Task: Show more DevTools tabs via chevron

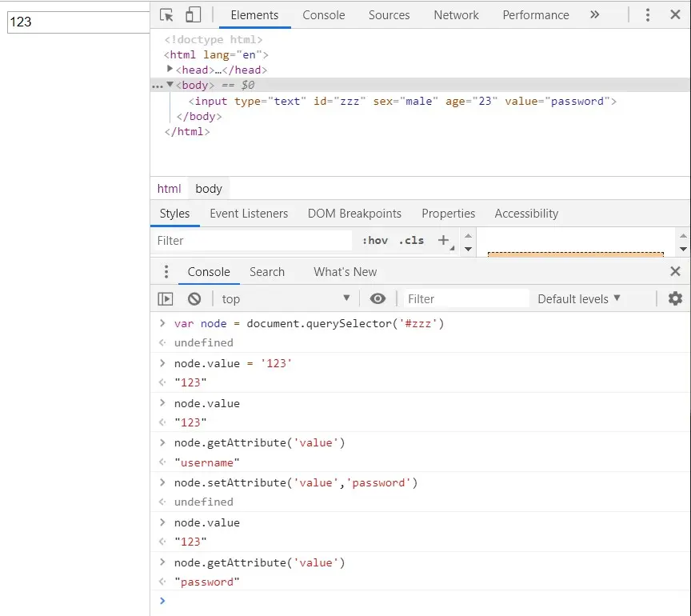Action: (x=594, y=15)
